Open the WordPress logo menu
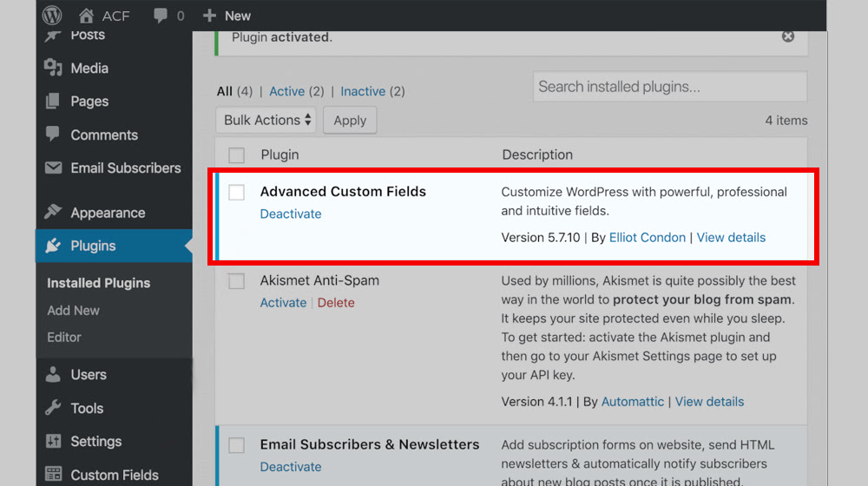The image size is (868, 486). click(x=52, y=15)
